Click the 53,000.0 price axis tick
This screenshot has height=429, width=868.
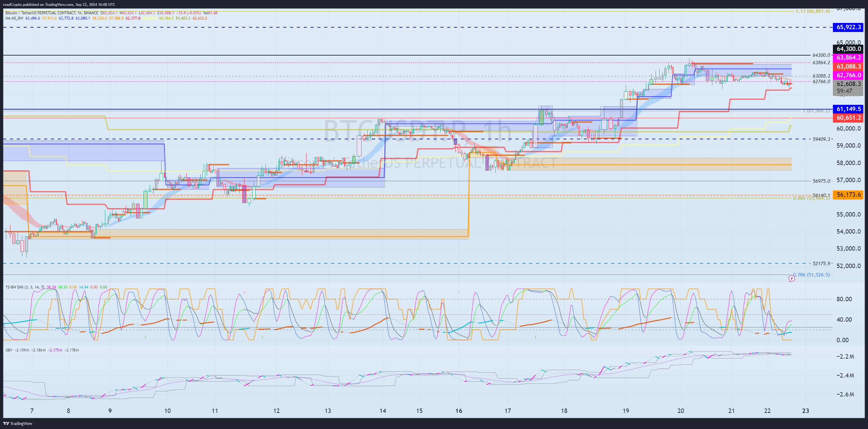[848, 249]
